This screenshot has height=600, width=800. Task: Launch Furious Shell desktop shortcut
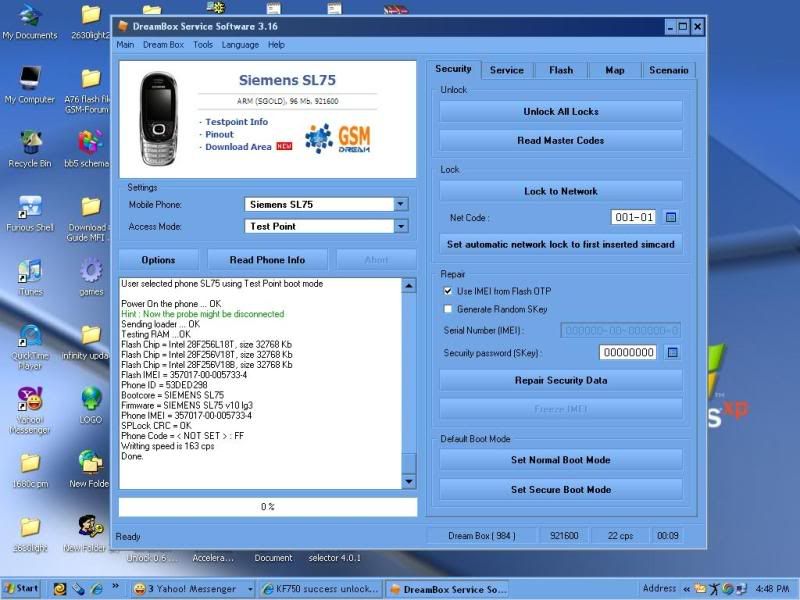[30, 214]
